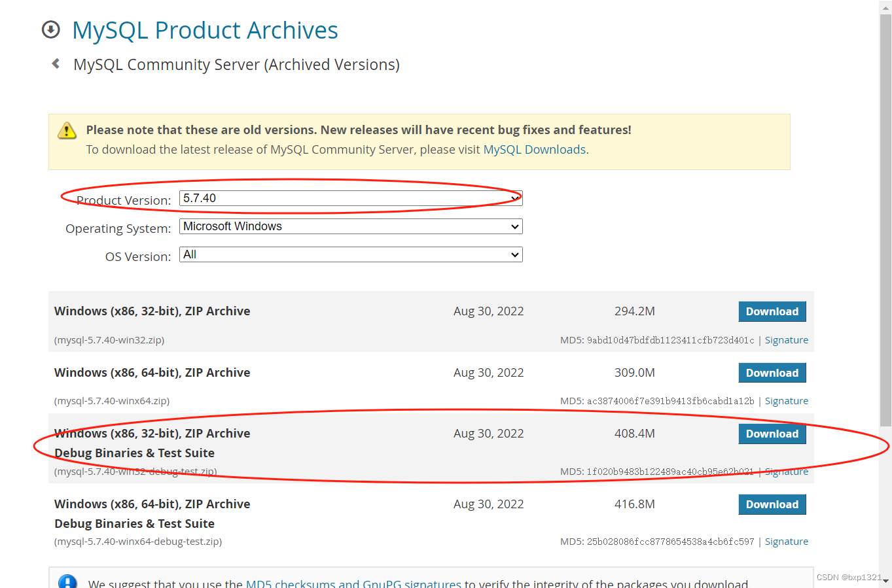Download 32-bit Debug Binaries & Test Suite 408.4M

(x=772, y=434)
